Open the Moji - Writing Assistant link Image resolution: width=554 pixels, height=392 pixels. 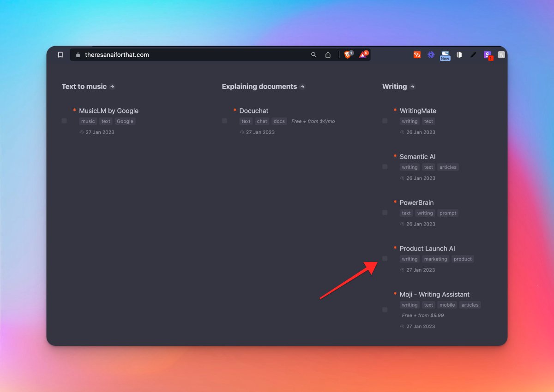[434, 294]
